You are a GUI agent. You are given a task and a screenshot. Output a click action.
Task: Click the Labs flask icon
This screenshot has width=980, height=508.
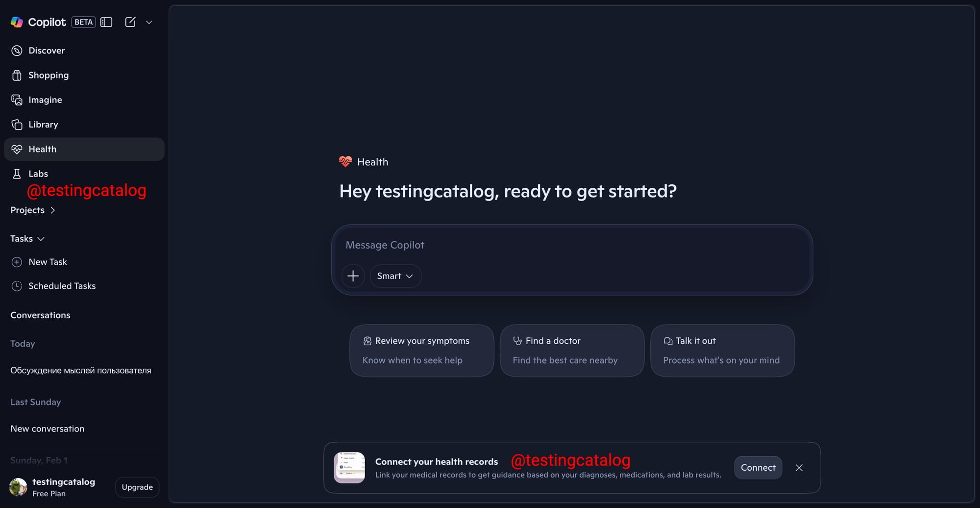17,174
